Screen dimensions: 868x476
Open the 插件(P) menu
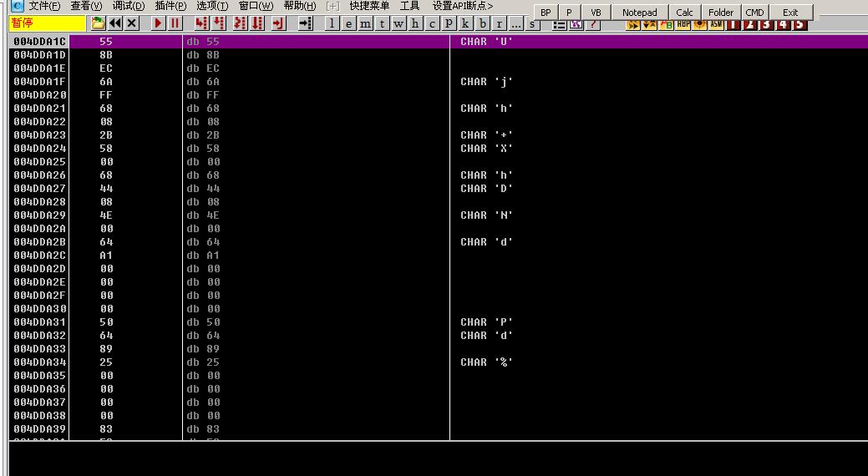click(170, 6)
